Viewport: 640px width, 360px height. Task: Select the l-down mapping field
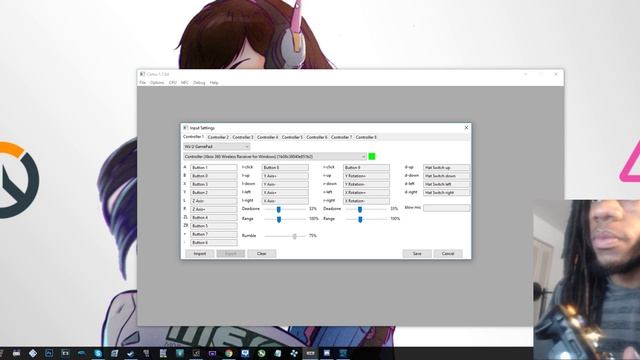(285, 184)
